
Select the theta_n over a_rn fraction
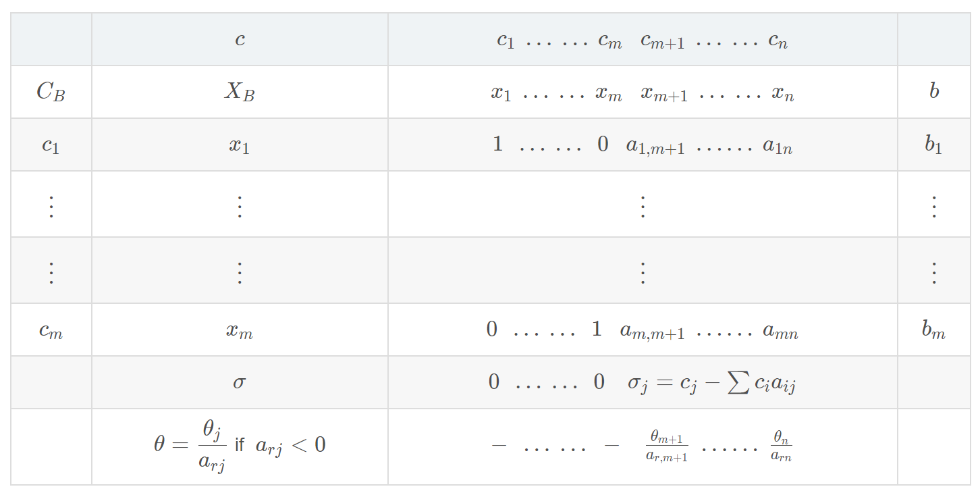(x=781, y=446)
